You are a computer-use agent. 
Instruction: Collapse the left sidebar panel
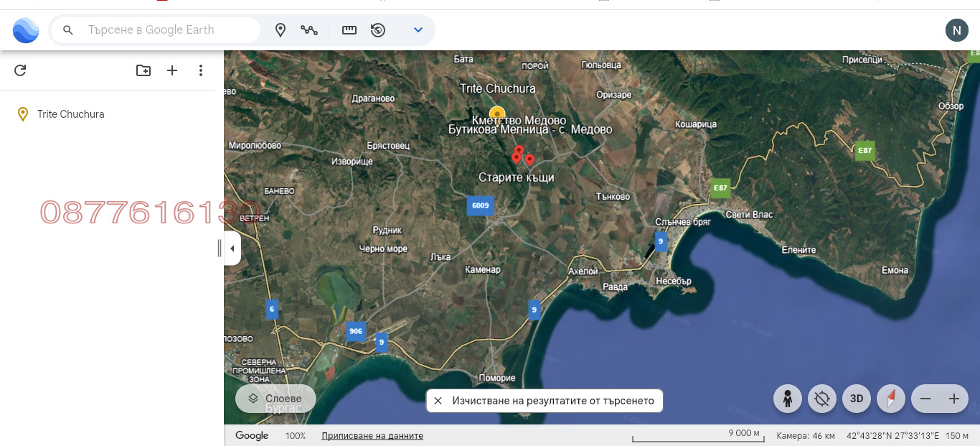pyautogui.click(x=232, y=248)
